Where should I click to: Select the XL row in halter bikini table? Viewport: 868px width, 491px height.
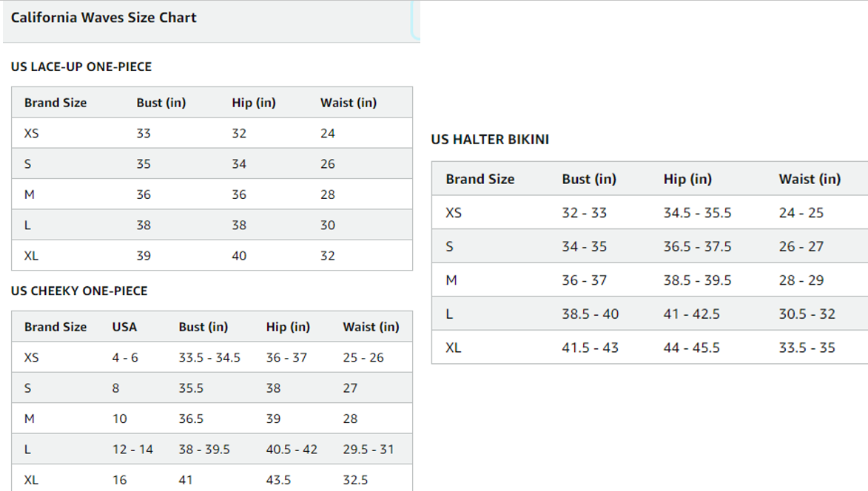coord(650,348)
